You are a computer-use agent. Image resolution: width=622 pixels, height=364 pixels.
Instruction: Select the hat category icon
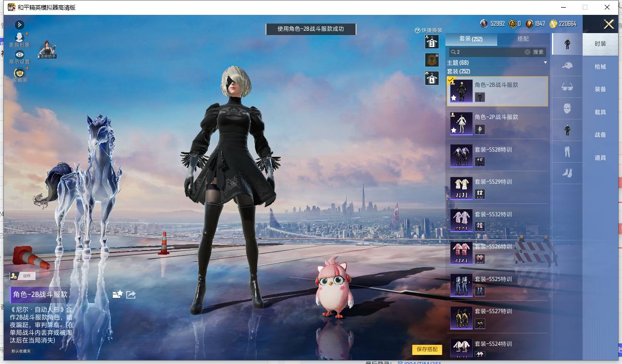[567, 66]
